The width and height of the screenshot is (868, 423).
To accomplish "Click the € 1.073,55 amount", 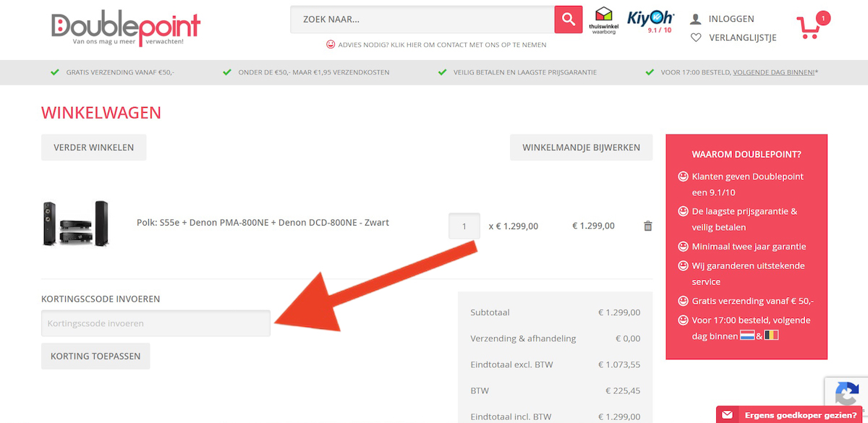I will (619, 364).
